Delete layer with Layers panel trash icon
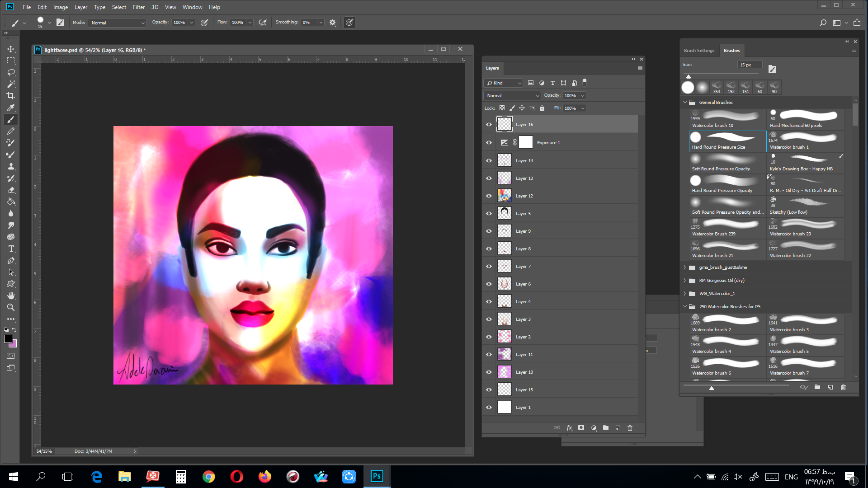Viewport: 868px width, 488px height. 630,428
